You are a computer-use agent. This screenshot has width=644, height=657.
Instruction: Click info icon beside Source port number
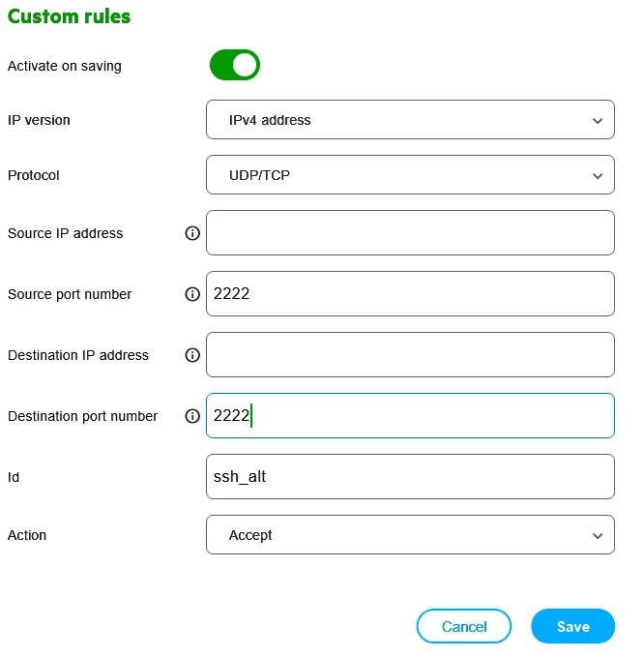pyautogui.click(x=192, y=294)
